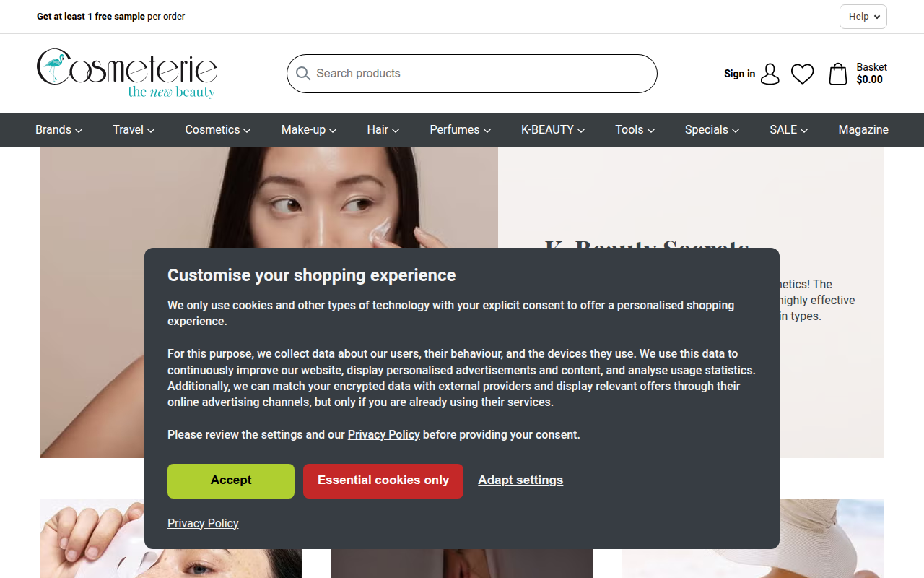The width and height of the screenshot is (924, 578).
Task: Open the face mask product thumbnail
Action: tap(92, 538)
